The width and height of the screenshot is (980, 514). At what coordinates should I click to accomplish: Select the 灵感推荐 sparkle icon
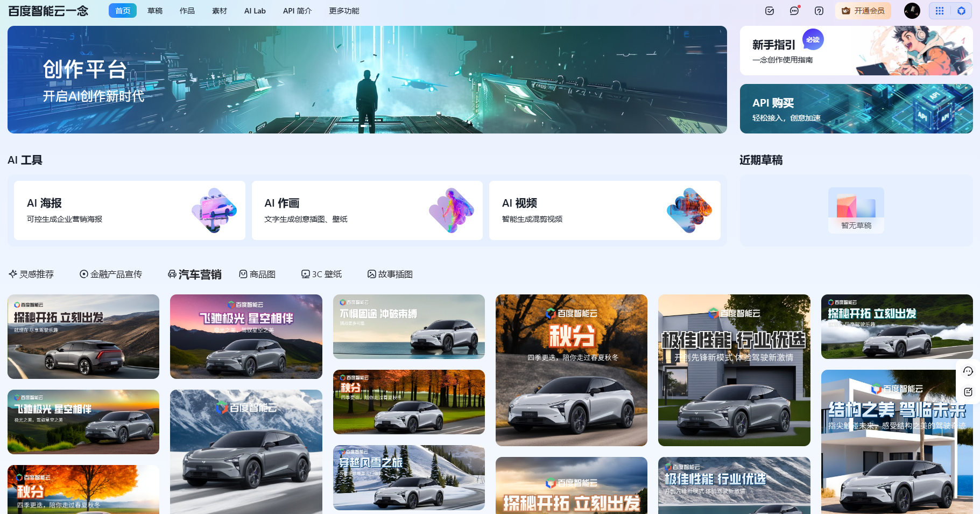tap(13, 273)
